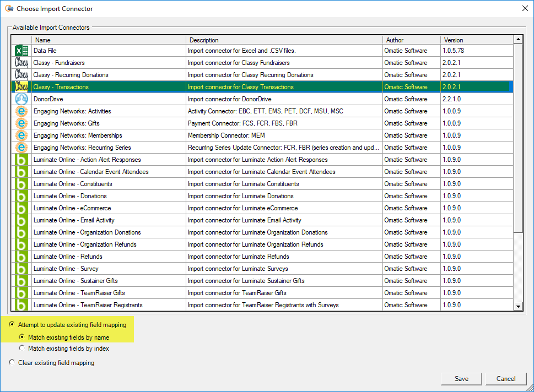Choose 'Clear existing field mapping'
The image size is (534, 392).
pyautogui.click(x=12, y=362)
